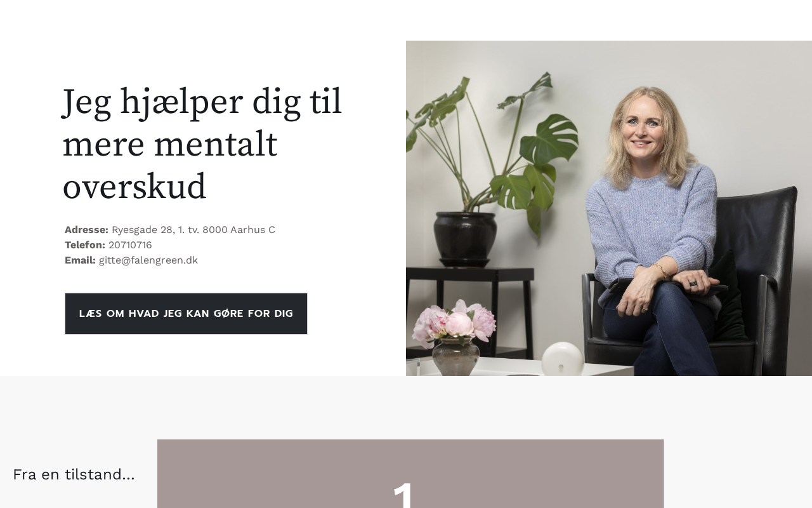
Task: Click the black plant pot in the photo
Action: [x=465, y=238]
